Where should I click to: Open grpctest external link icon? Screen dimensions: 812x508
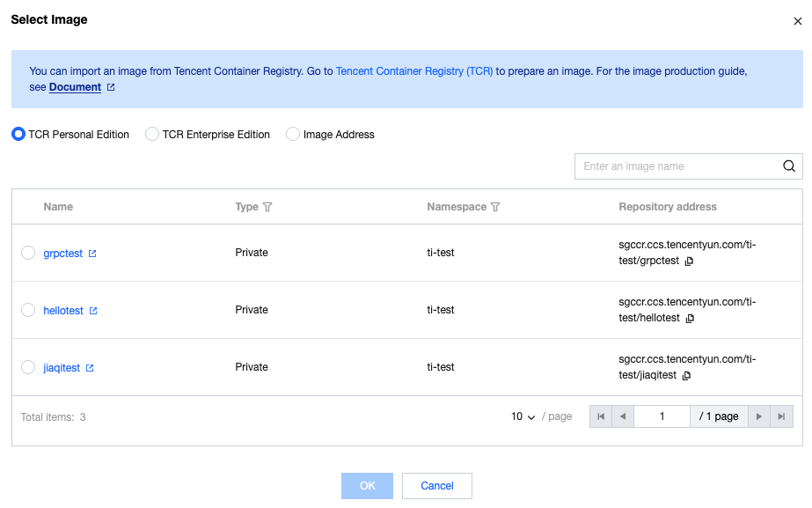click(x=92, y=254)
